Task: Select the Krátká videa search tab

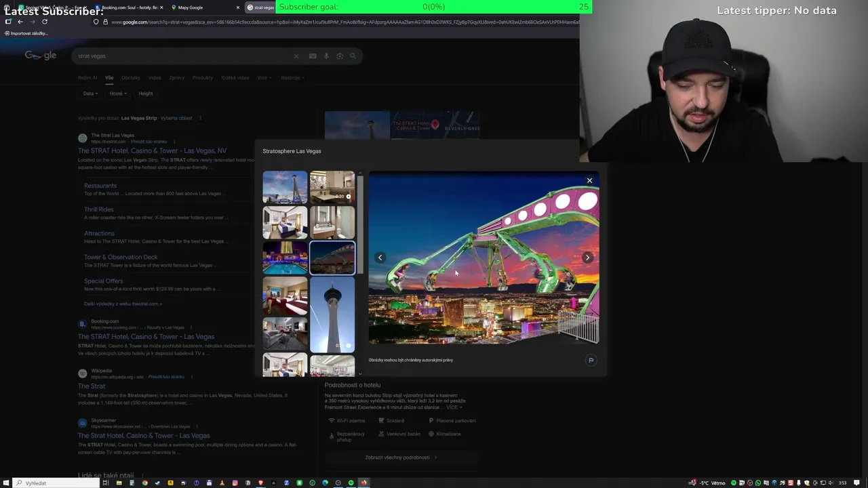Action: point(235,78)
